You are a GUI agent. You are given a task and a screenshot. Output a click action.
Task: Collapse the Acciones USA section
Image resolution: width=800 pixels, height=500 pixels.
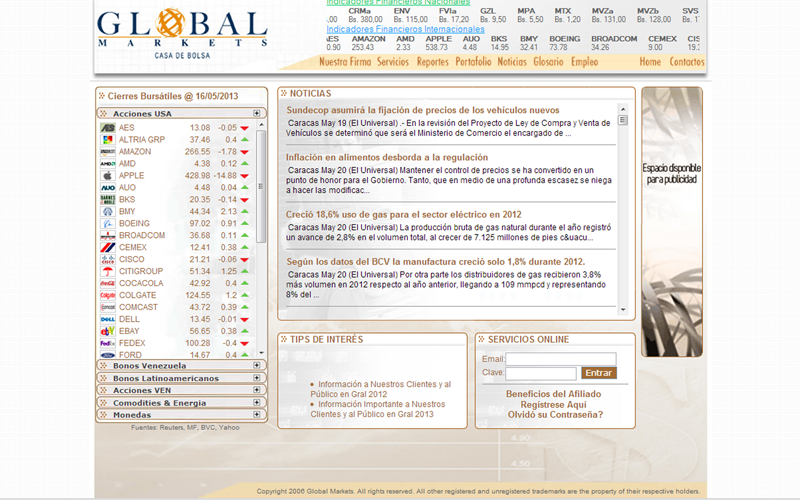click(x=257, y=113)
